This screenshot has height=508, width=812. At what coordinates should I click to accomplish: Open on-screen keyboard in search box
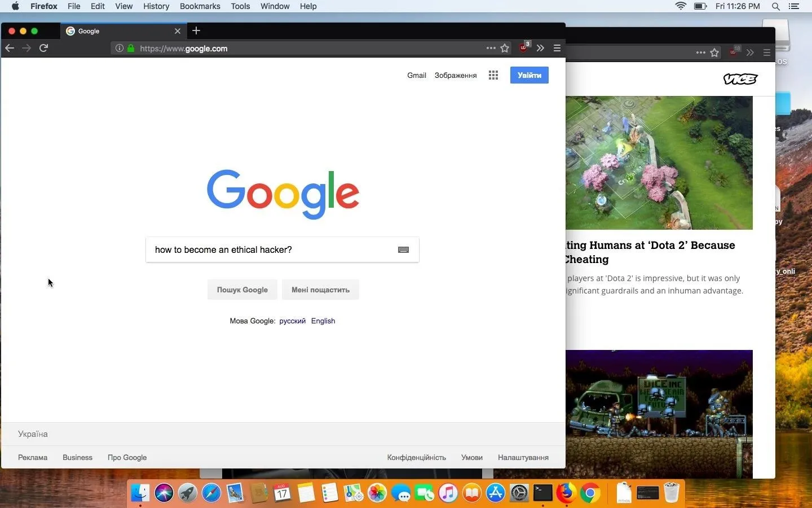(x=403, y=249)
